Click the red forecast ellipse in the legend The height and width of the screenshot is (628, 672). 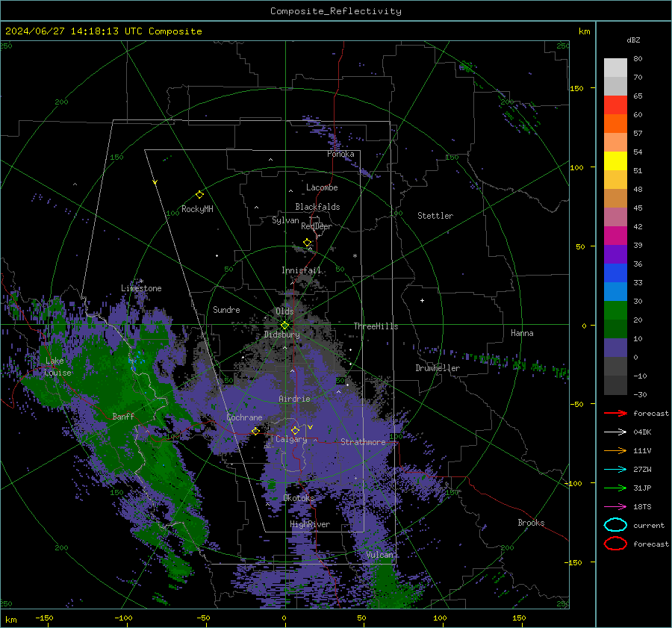[615, 544]
